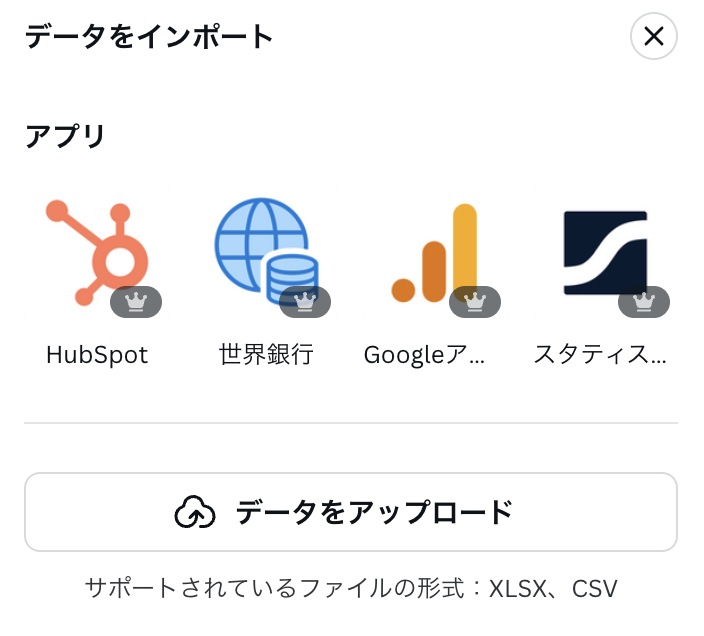This screenshot has height=636, width=704.
Task: Click the データをインポート title
Action: [x=149, y=36]
